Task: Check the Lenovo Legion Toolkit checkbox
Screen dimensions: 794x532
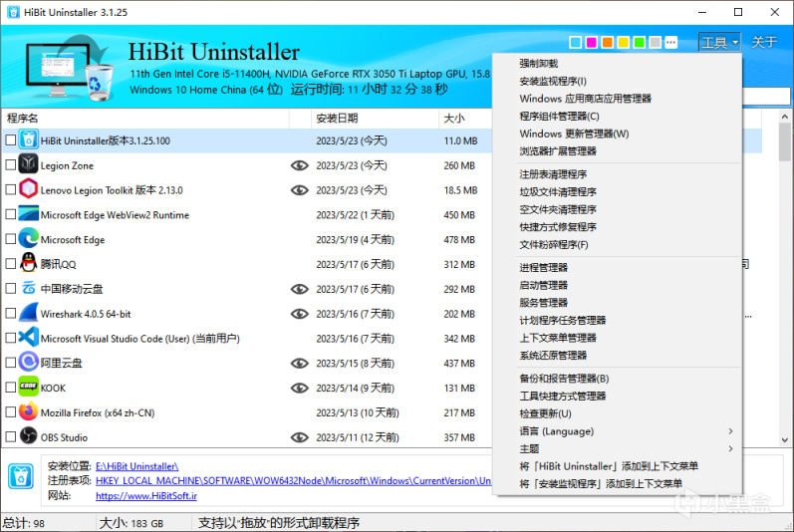Action: pyautogui.click(x=11, y=190)
